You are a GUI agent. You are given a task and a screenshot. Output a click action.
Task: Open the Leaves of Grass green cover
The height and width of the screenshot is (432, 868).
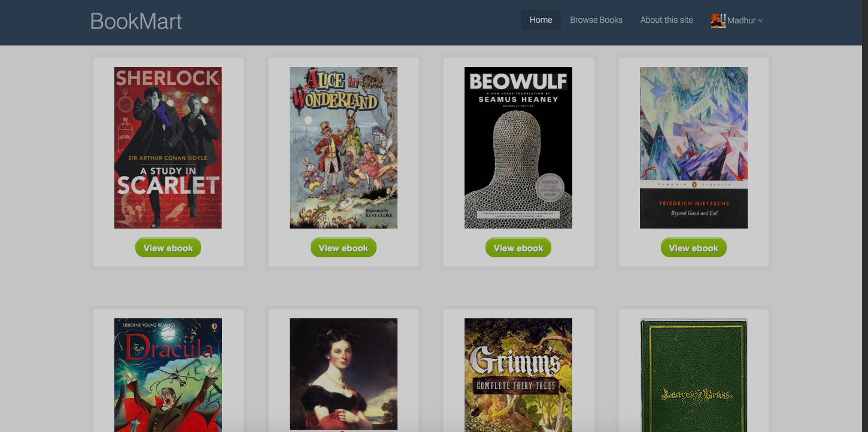(x=694, y=375)
